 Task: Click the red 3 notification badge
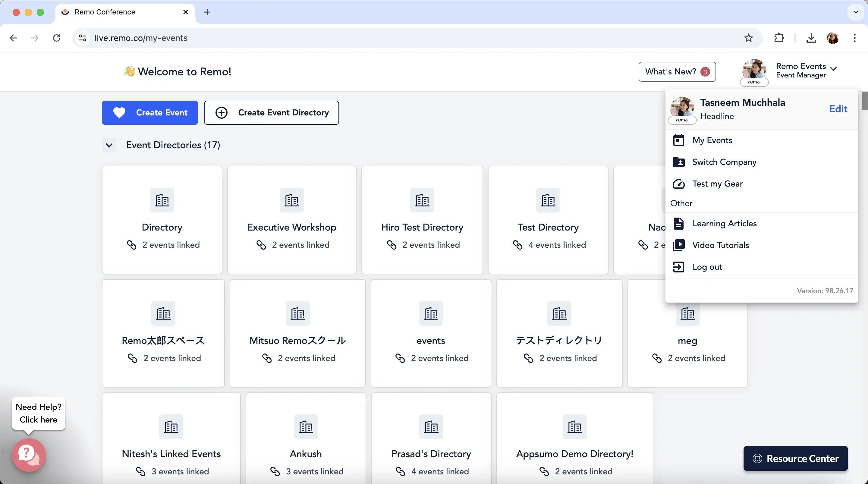click(705, 72)
